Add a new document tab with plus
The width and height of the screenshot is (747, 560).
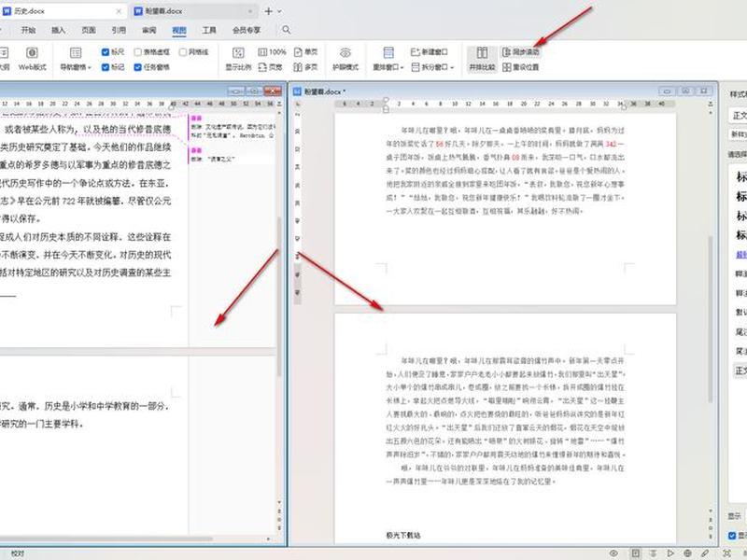click(269, 11)
